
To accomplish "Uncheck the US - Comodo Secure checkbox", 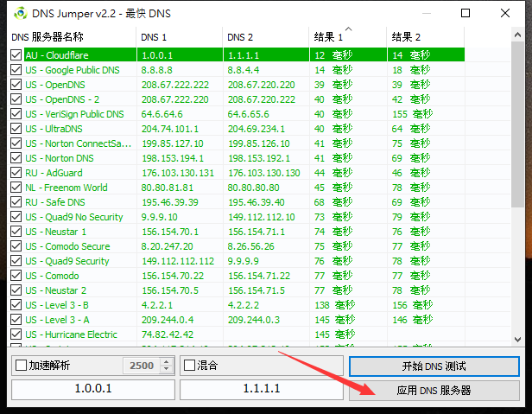I will pyautogui.click(x=16, y=245).
